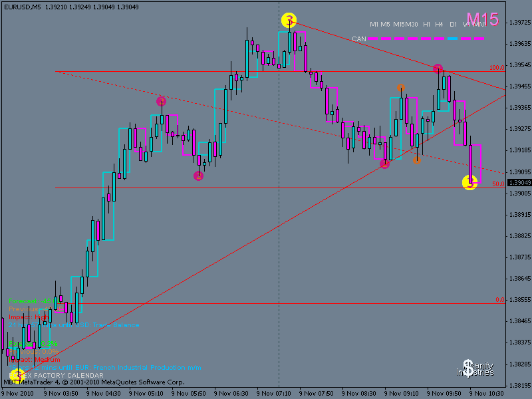The width and height of the screenshot is (532, 399).
Task: Click the EURUSD,M5 chart title text
Action: pyautogui.click(x=22, y=7)
